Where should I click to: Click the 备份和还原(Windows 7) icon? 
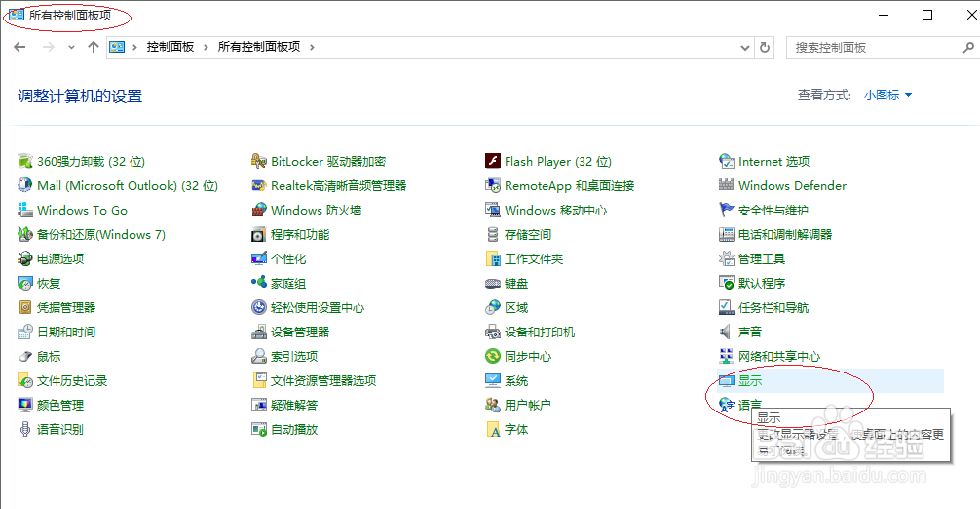click(x=25, y=234)
